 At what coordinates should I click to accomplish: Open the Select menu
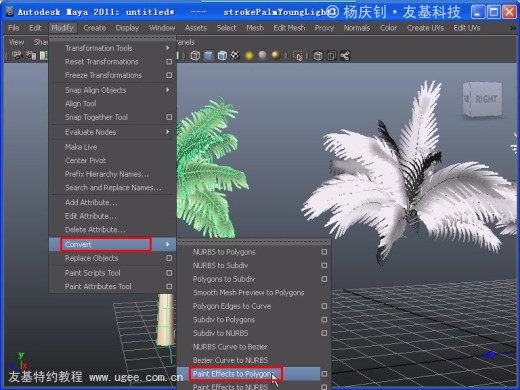[227, 28]
